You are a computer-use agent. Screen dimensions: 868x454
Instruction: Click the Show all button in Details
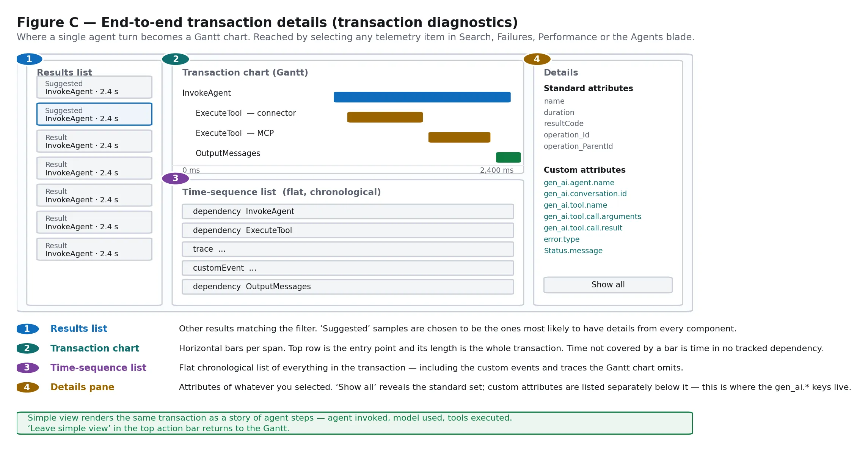tap(607, 285)
